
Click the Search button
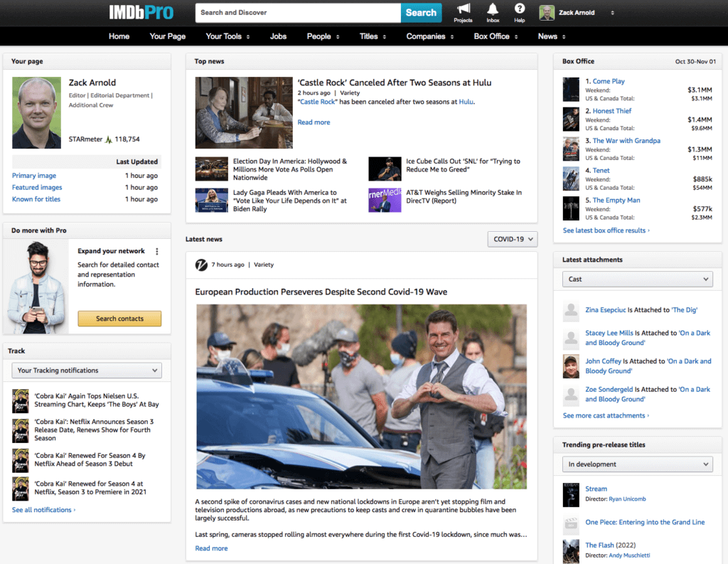421,13
